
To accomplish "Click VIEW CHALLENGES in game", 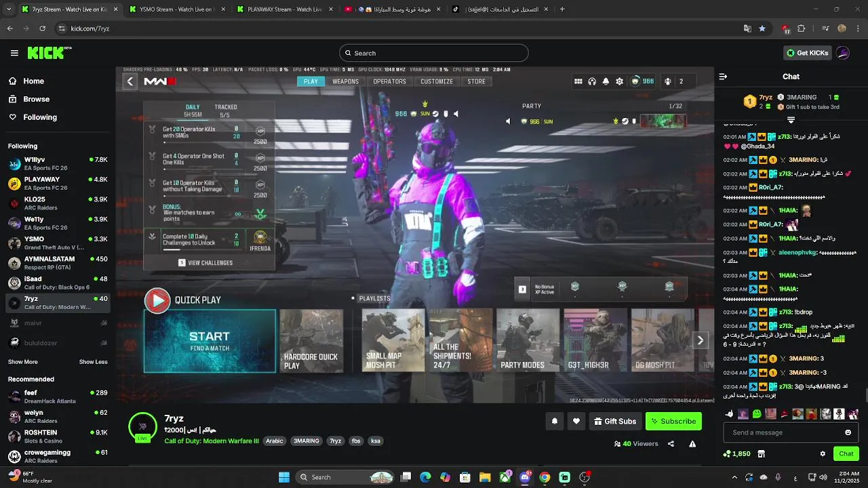I will pos(205,263).
